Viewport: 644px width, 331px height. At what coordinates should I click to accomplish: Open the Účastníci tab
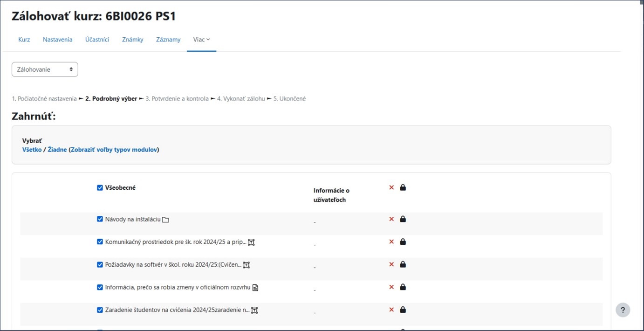click(97, 40)
